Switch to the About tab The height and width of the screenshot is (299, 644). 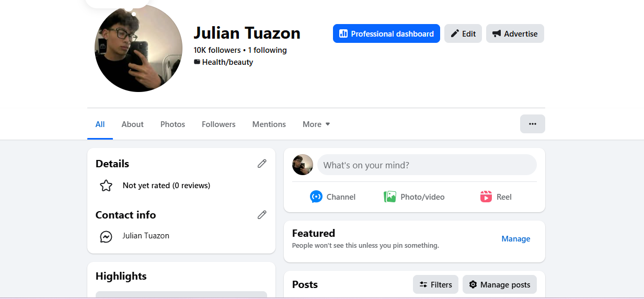132,124
